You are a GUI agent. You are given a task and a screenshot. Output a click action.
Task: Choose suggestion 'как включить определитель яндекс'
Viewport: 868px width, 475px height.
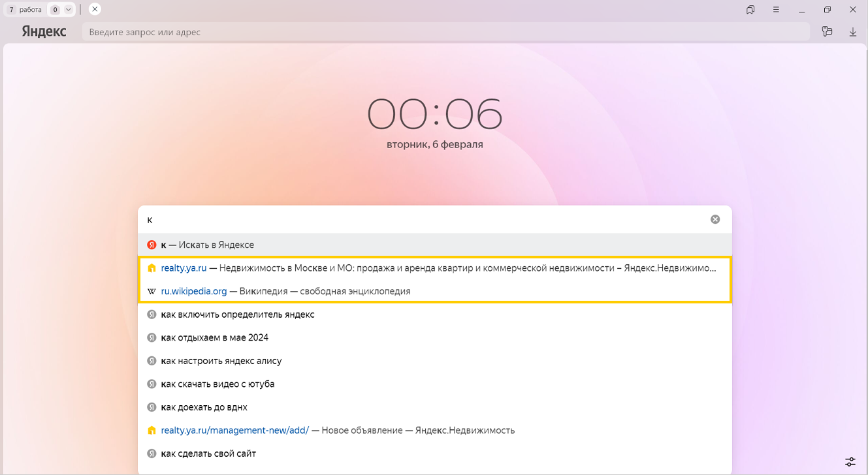point(238,314)
